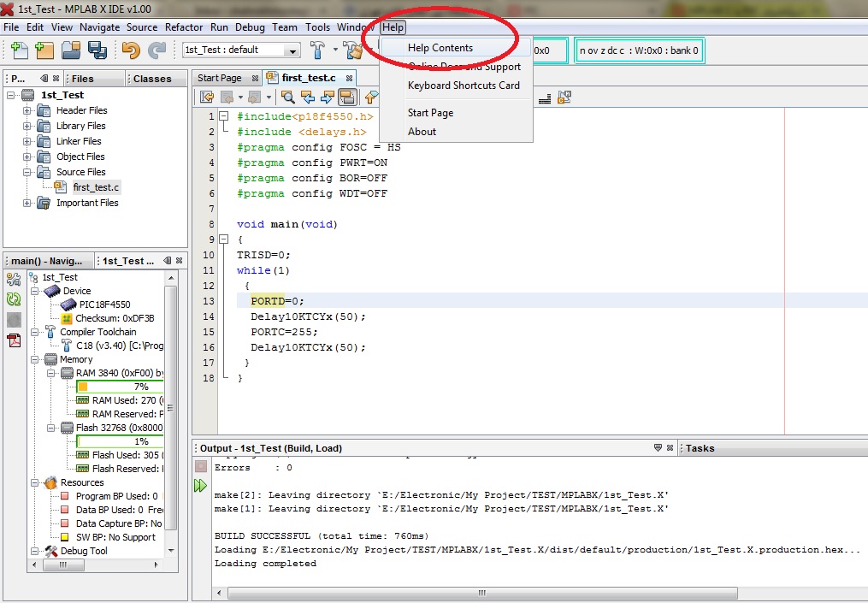
Task: Click the stop square icon in Output
Action: pos(201,466)
